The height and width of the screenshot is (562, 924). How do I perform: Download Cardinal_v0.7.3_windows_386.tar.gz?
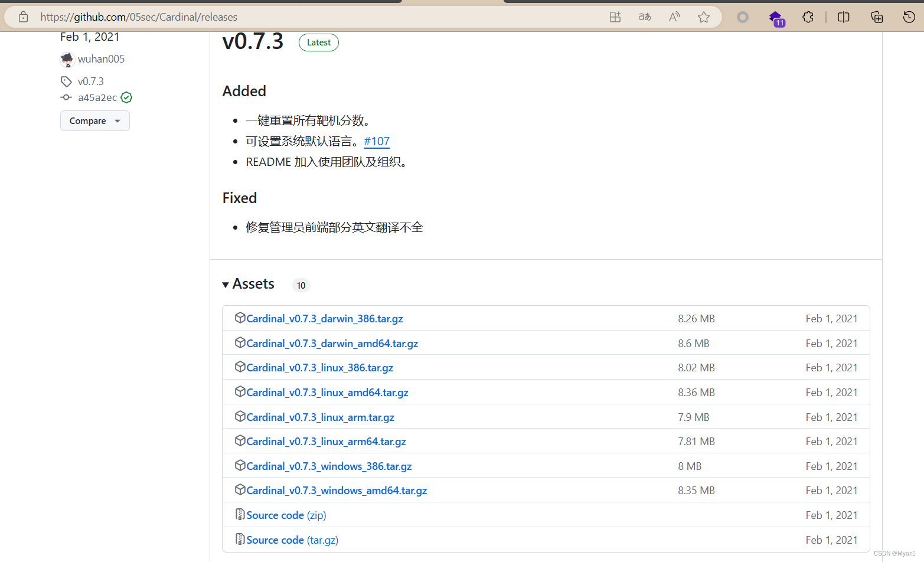coord(329,466)
